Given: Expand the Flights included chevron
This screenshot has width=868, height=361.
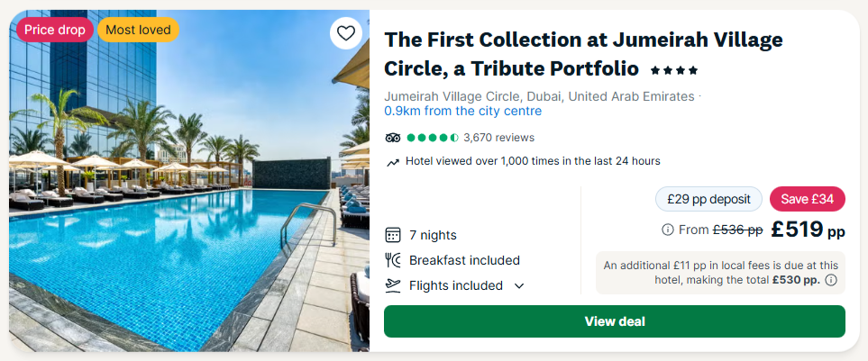Looking at the screenshot, I should pyautogui.click(x=519, y=285).
